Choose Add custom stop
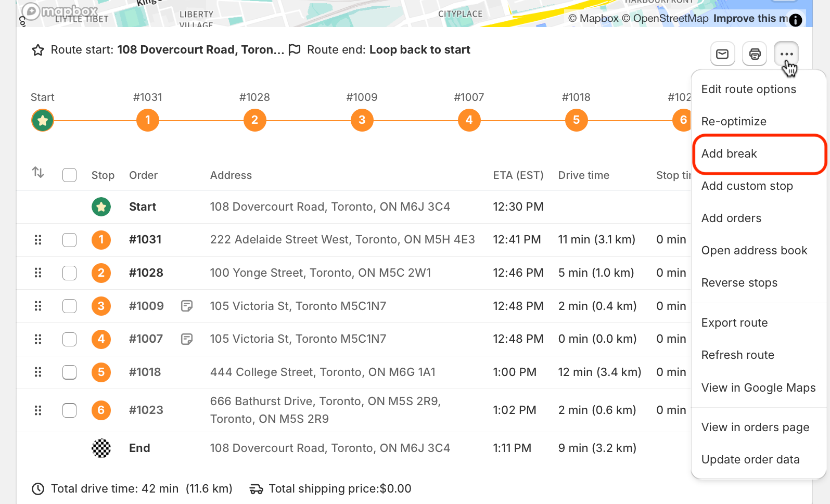The height and width of the screenshot is (504, 830). click(759, 186)
